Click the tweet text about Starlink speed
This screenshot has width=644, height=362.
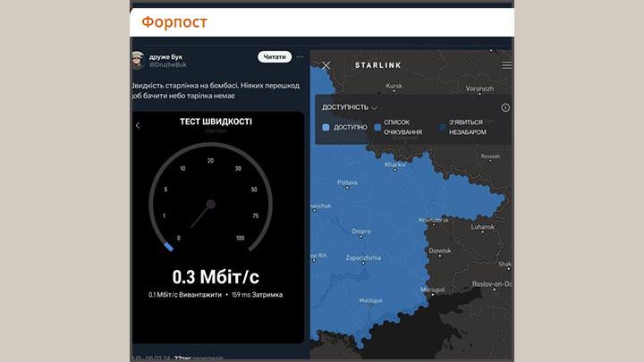216,90
